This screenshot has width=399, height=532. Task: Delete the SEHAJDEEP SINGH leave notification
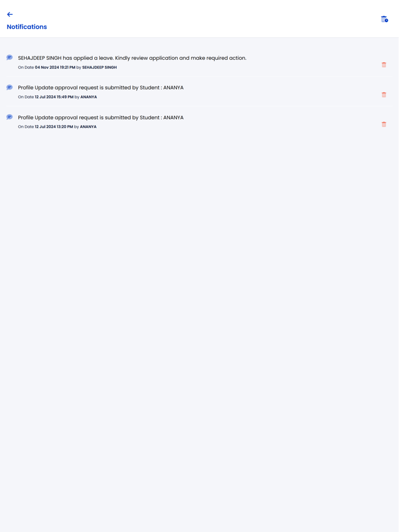[x=384, y=65]
